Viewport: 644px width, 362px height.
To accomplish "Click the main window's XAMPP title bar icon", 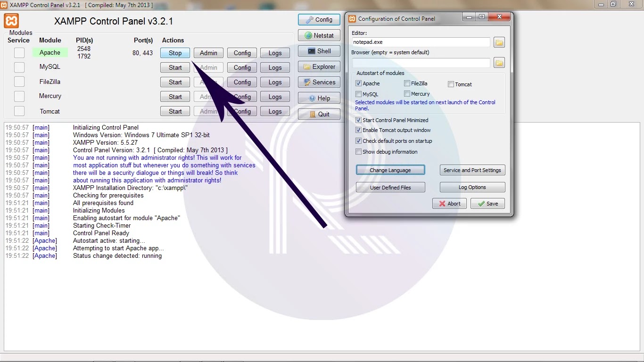I will point(4,5).
